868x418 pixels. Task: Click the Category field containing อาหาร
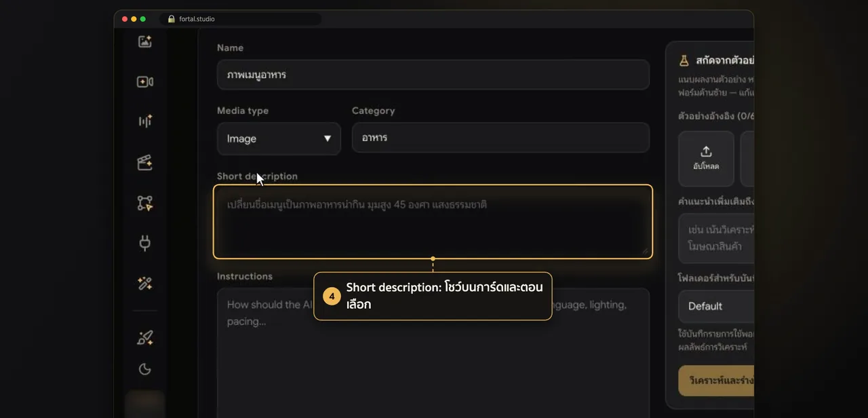500,138
